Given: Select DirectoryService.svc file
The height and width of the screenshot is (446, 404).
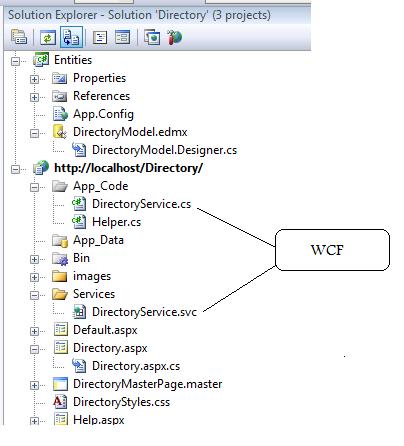Looking at the screenshot, I should [144, 312].
